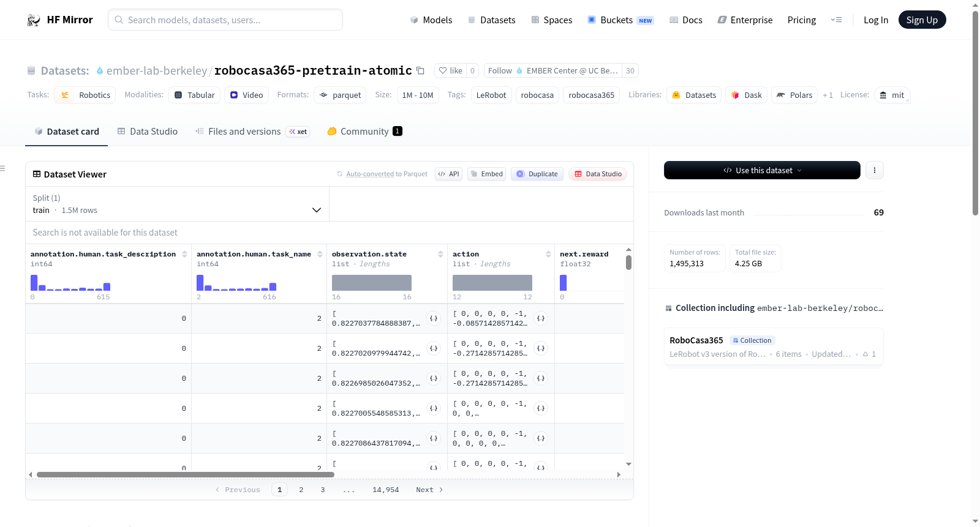Sort the action column via its sort icon
Screen dimensions: 980x527
(548, 254)
